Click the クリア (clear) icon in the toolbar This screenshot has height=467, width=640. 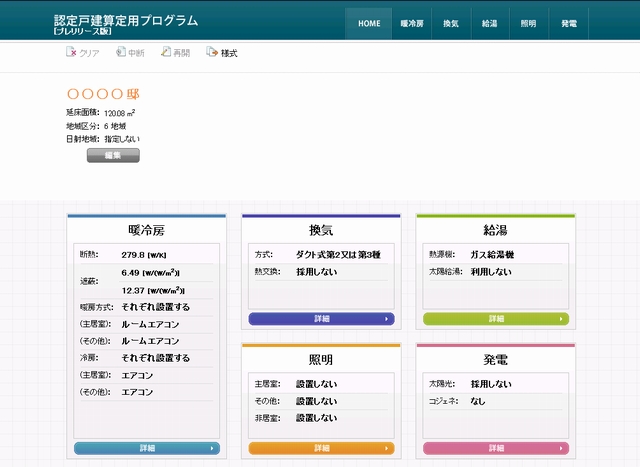pyautogui.click(x=72, y=52)
